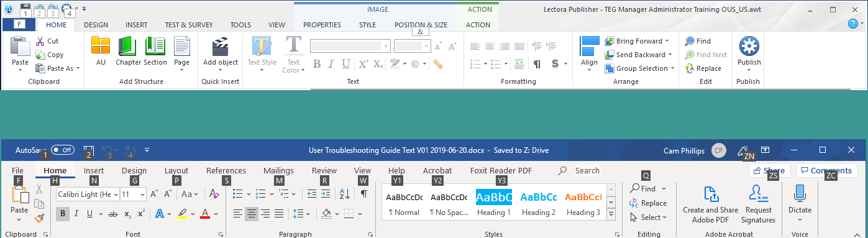The height and width of the screenshot is (238, 868).
Task: Click Create and Share Adobe PDF
Action: (710, 204)
